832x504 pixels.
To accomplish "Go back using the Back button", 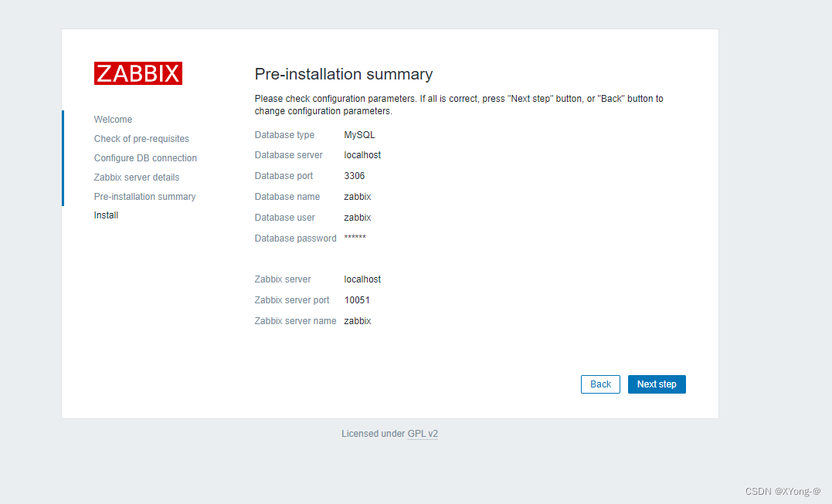I will click(x=600, y=384).
